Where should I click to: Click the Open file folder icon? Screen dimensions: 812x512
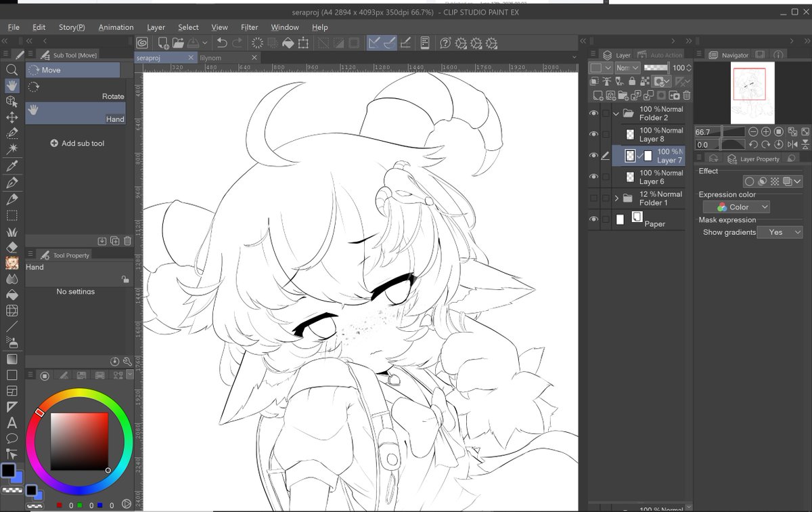pyautogui.click(x=178, y=43)
